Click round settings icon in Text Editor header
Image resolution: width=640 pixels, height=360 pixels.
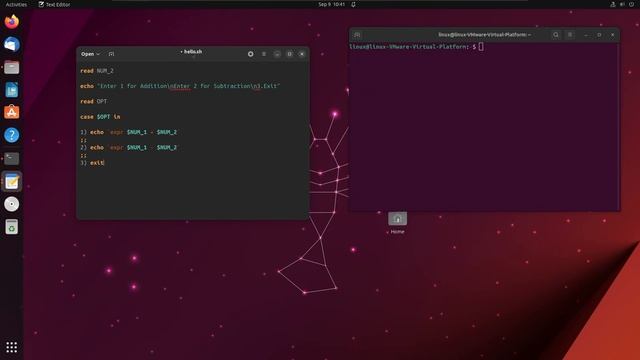251,54
